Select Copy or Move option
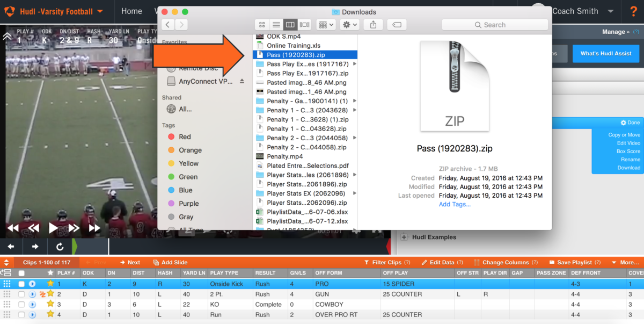Viewport: 644px width, 324px height. (x=624, y=135)
